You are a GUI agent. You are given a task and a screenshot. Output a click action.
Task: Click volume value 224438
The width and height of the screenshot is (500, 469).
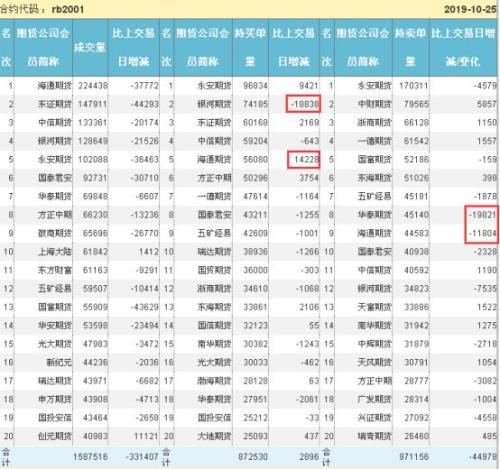[93, 86]
